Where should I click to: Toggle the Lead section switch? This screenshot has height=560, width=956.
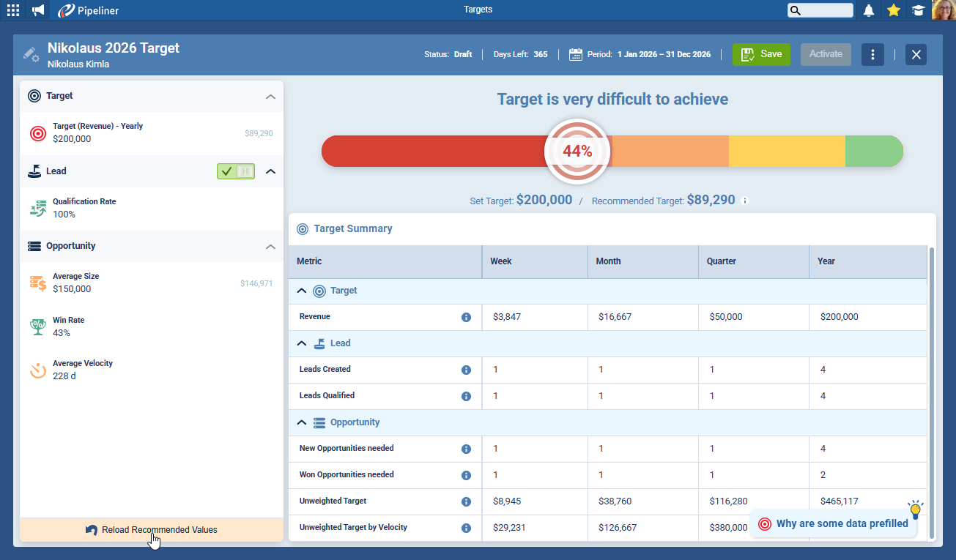coord(236,171)
